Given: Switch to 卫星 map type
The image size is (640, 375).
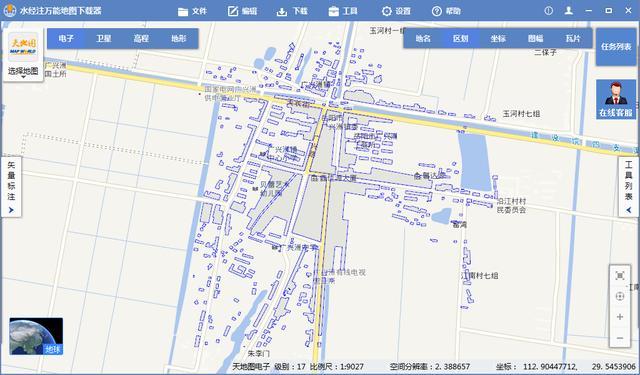Looking at the screenshot, I should (104, 38).
